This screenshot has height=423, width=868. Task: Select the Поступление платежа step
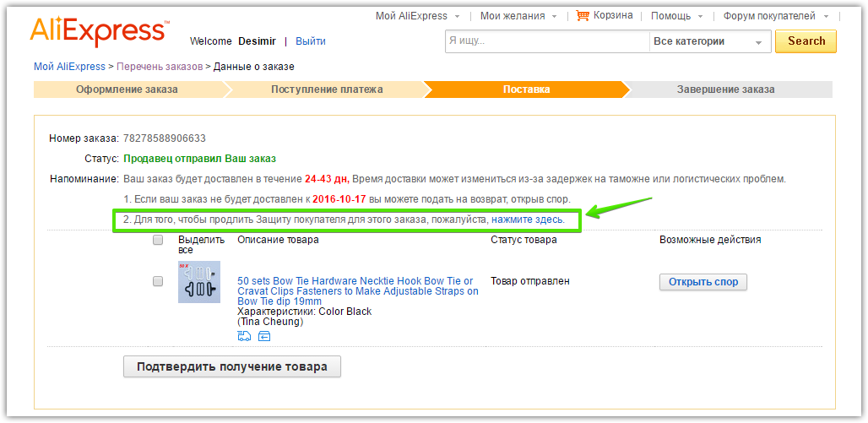327,89
